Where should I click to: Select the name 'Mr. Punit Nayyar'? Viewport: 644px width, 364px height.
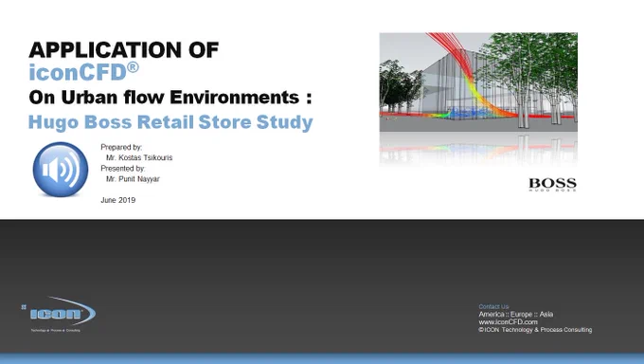pyautogui.click(x=133, y=179)
